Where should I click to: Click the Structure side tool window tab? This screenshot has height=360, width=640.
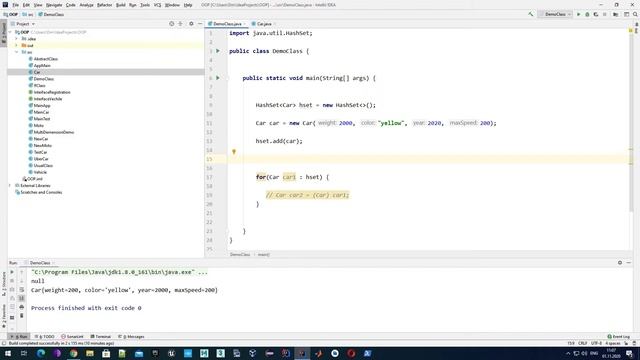coord(4,284)
